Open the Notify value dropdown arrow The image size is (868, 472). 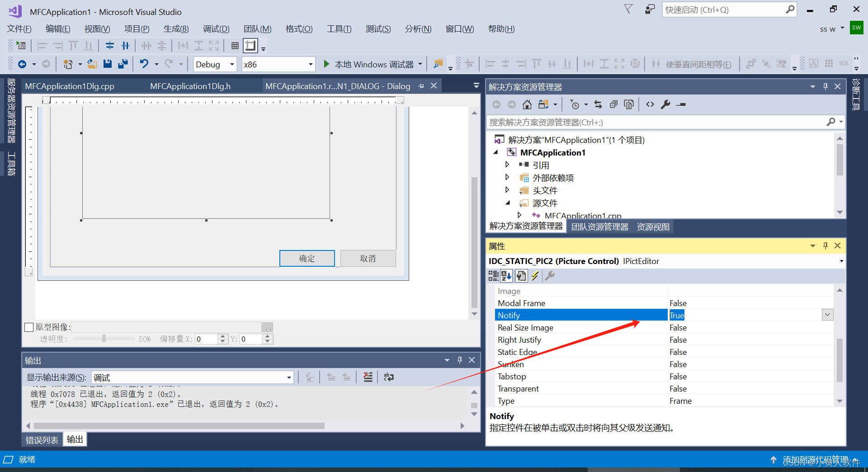[827, 315]
